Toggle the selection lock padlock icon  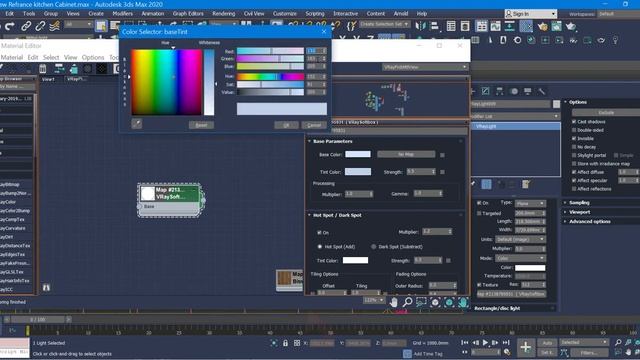coord(285,343)
